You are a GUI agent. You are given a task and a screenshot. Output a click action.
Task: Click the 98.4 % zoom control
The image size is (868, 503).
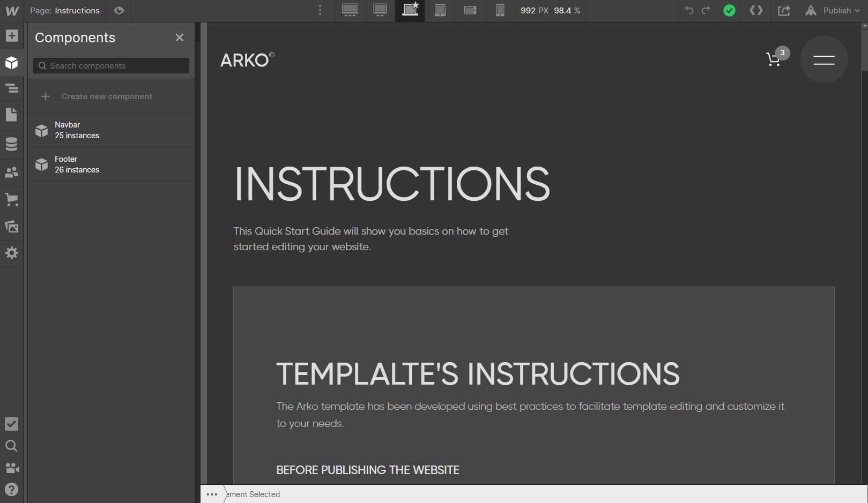pyautogui.click(x=567, y=10)
